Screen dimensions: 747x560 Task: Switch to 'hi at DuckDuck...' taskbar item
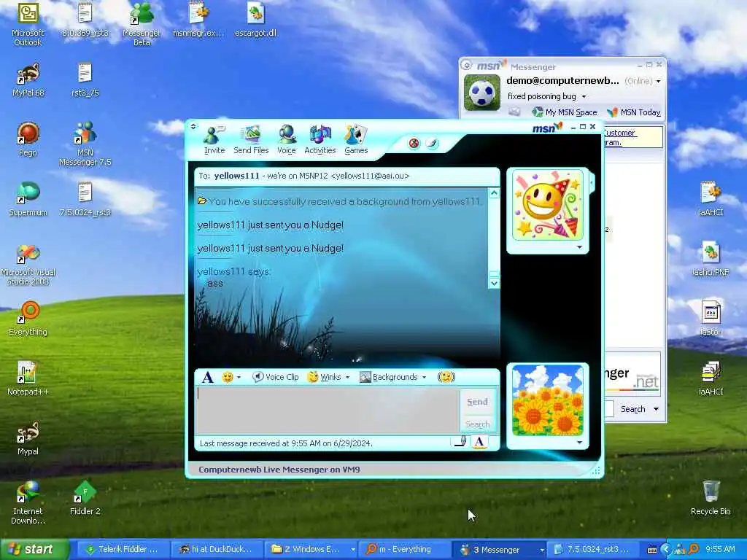click(216, 550)
